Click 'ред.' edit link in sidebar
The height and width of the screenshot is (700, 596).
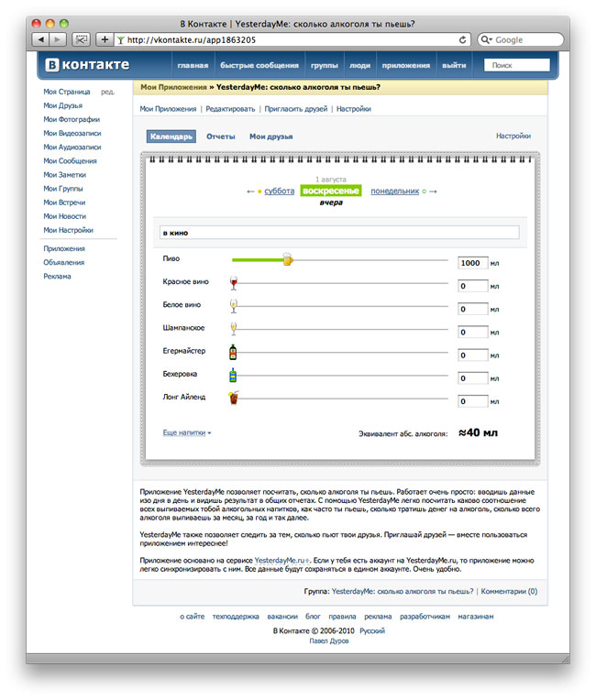[107, 92]
